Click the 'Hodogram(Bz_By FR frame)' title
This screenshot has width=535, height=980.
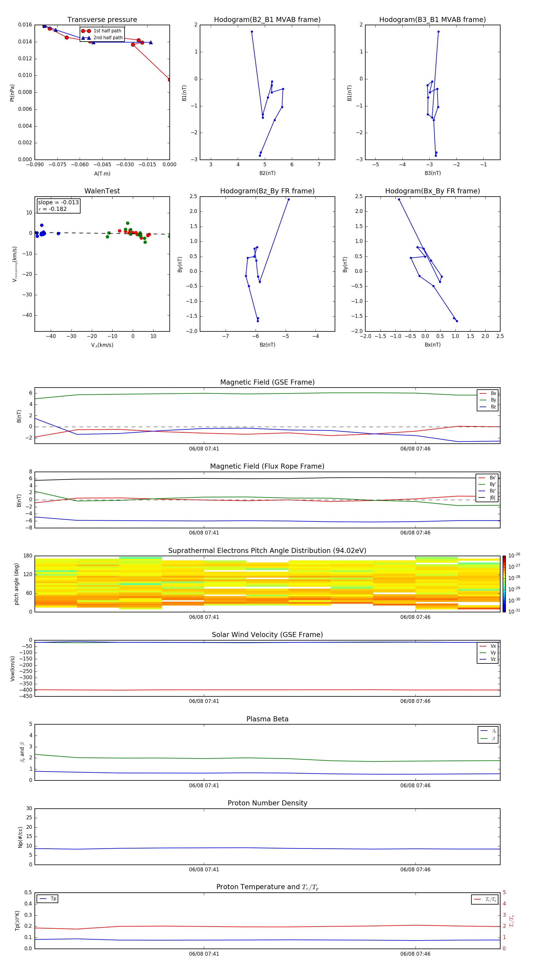tap(267, 191)
